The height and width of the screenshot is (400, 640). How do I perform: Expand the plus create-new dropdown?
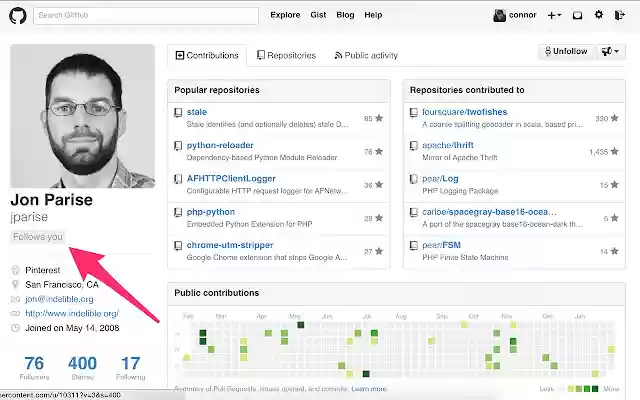tap(554, 16)
